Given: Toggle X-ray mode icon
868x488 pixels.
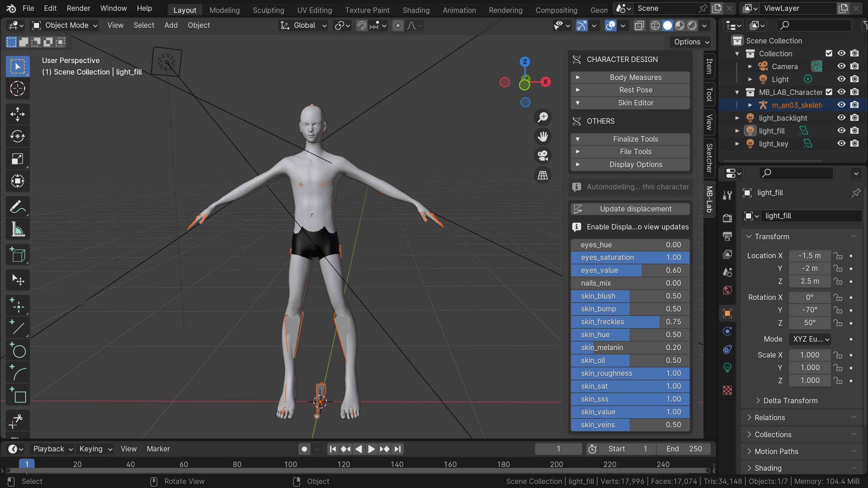Looking at the screenshot, I should point(639,25).
